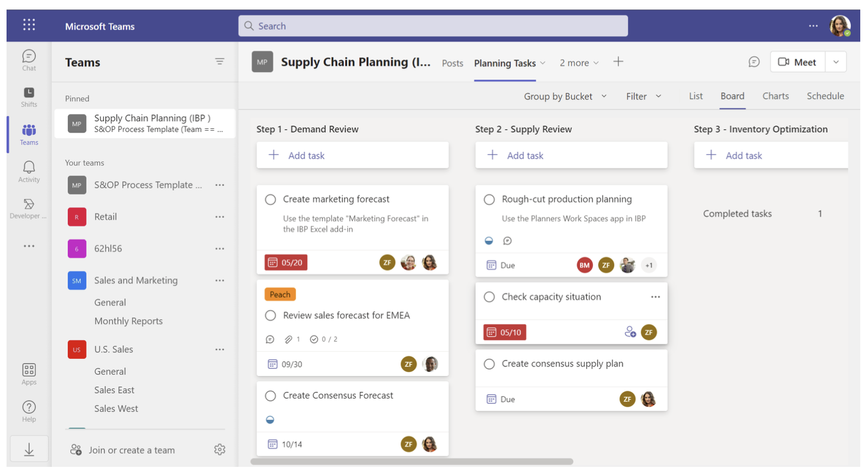This screenshot has width=868, height=474.
Task: Open Activity bell in the rail
Action: click(x=29, y=172)
